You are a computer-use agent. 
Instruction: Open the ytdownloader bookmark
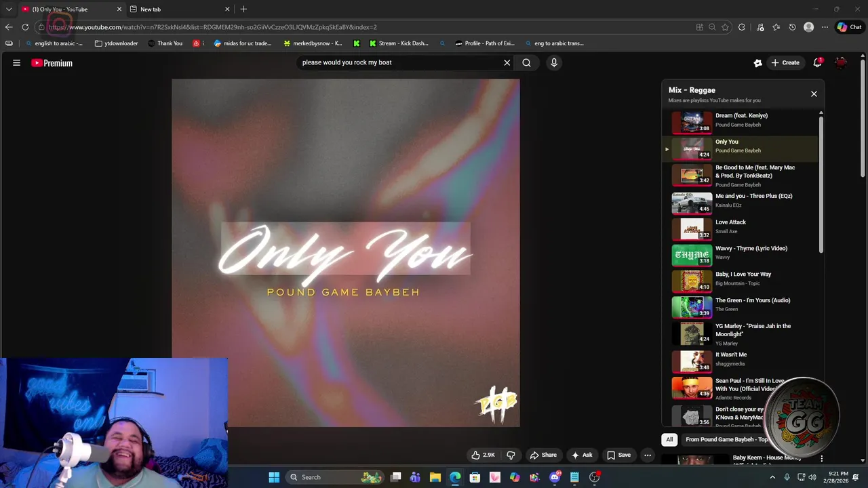[x=116, y=43]
